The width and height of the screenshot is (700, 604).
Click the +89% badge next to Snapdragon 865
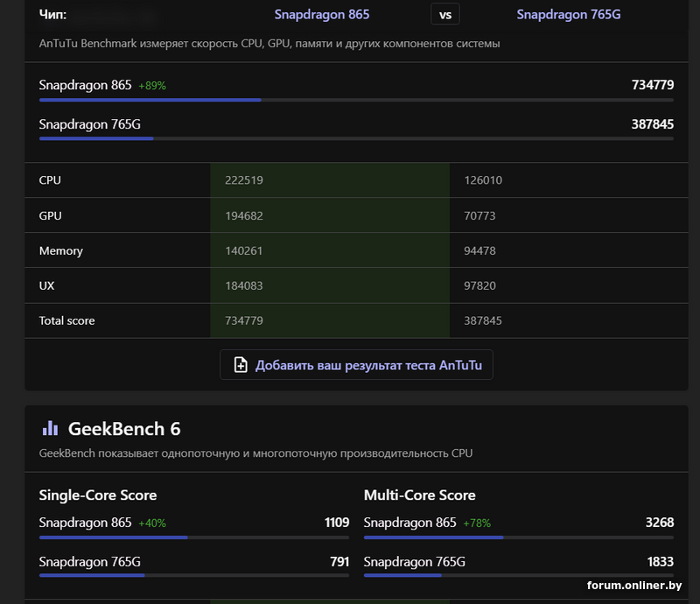point(151,86)
